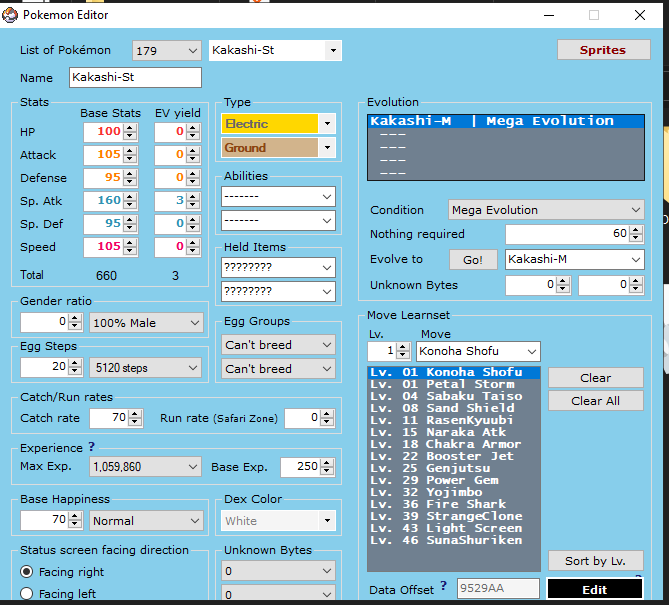The width and height of the screenshot is (669, 605).
Task: Increase move level stepper value
Action: pos(403,347)
